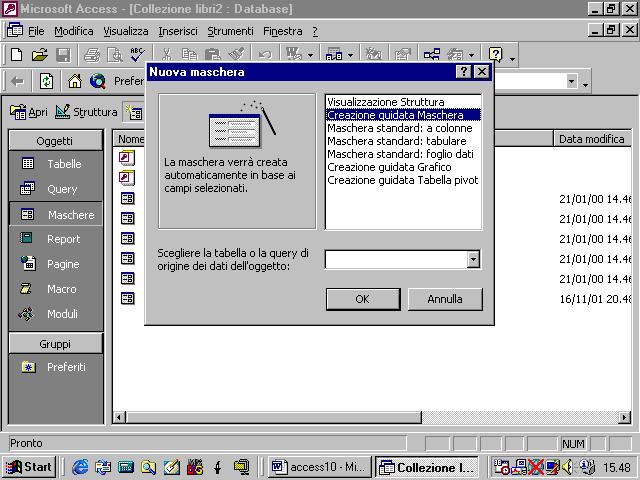640x480 pixels.
Task: Click the volume speaker tray icon
Action: point(567,467)
